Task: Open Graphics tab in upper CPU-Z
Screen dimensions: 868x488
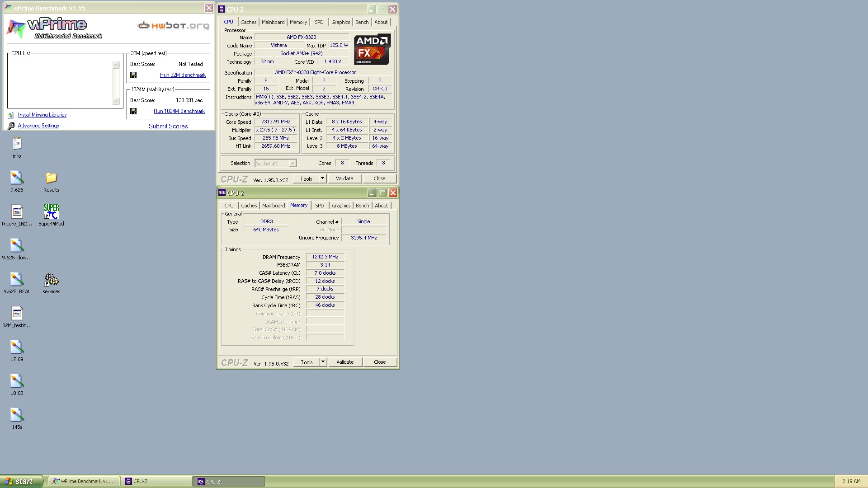Action: [x=340, y=22]
